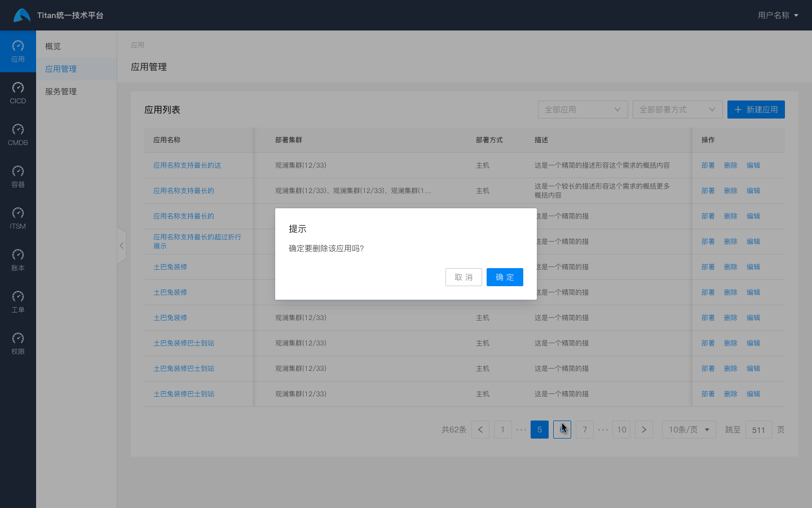Click the page jump input field

pyautogui.click(x=758, y=430)
